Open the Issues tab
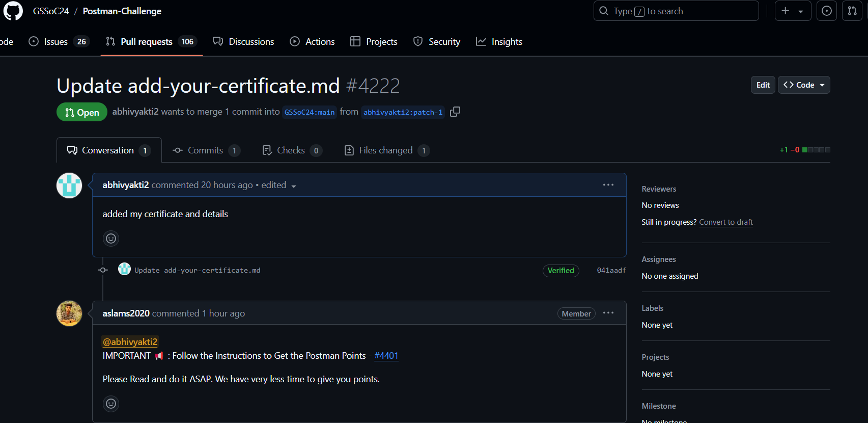The image size is (868, 423). click(x=59, y=42)
